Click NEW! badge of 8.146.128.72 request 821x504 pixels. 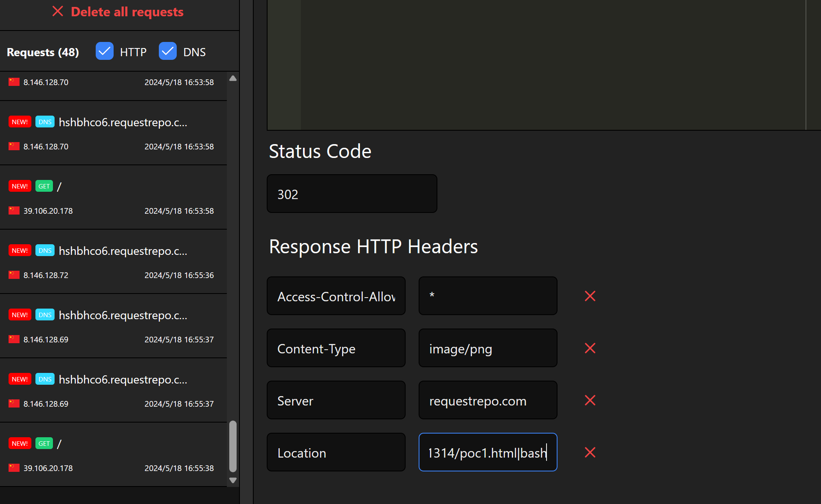[20, 250]
